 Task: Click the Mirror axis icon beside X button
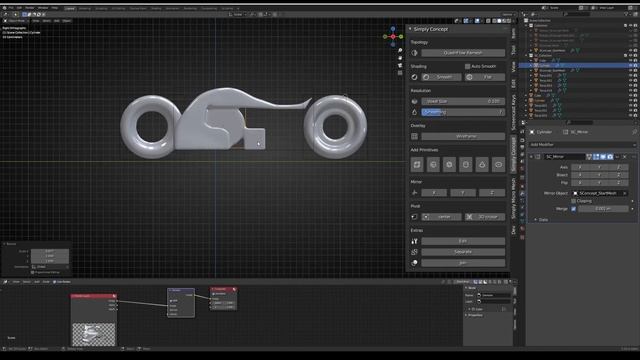tap(415, 193)
